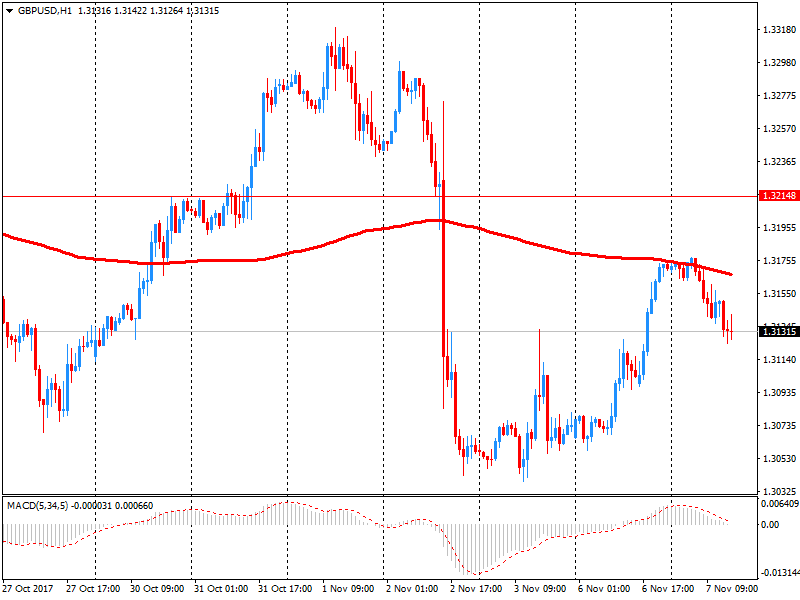Click the 27 Oct 2017 time label
Viewport: 800px width, 600px height.
[28, 589]
